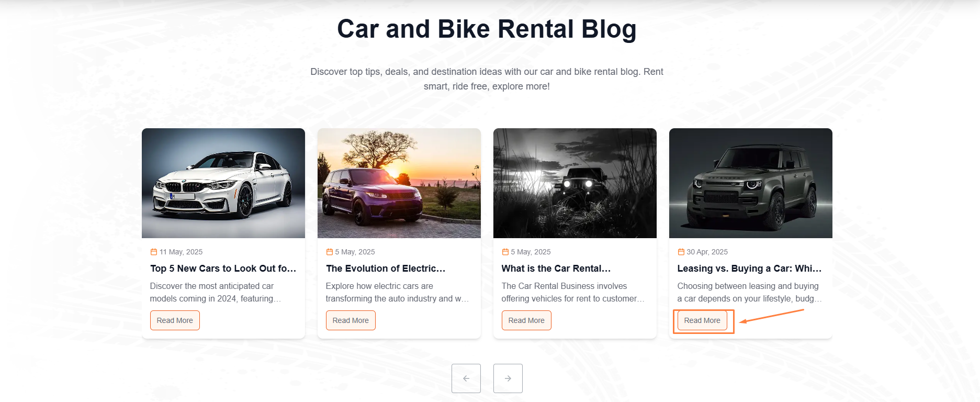Read More on Evolution of Electric post
Viewport: 980px width, 402px height.
[x=351, y=320]
